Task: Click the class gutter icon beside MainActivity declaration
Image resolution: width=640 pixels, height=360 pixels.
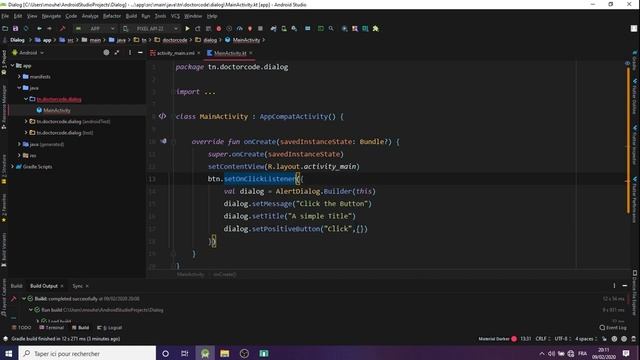Action: point(162,116)
